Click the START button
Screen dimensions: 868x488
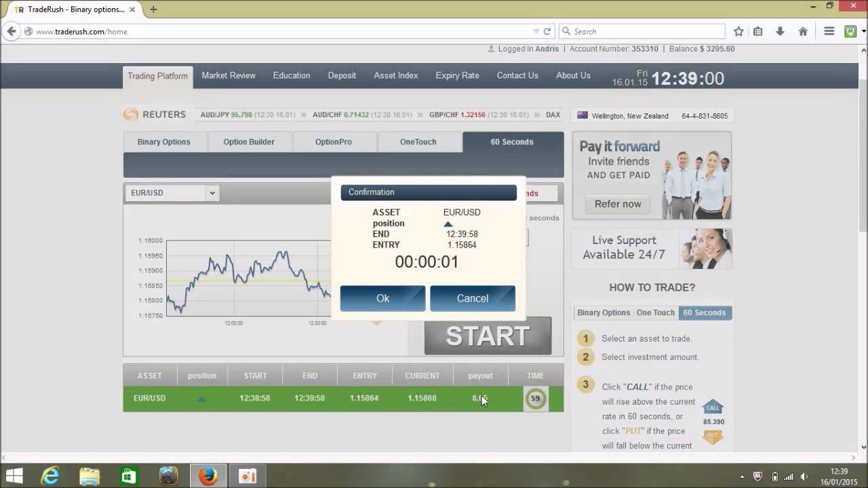pos(488,336)
